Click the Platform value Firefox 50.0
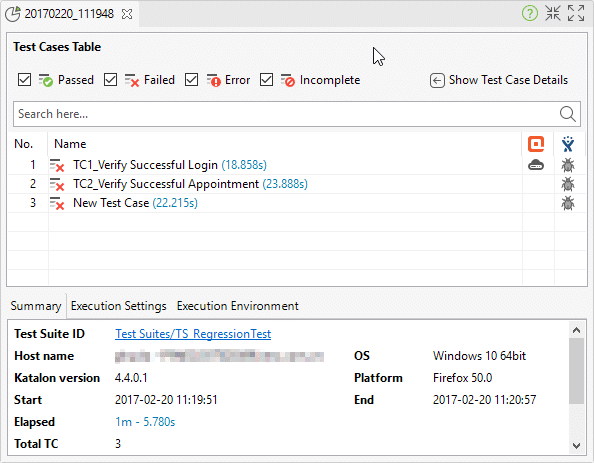The width and height of the screenshot is (594, 463). pyautogui.click(x=463, y=378)
